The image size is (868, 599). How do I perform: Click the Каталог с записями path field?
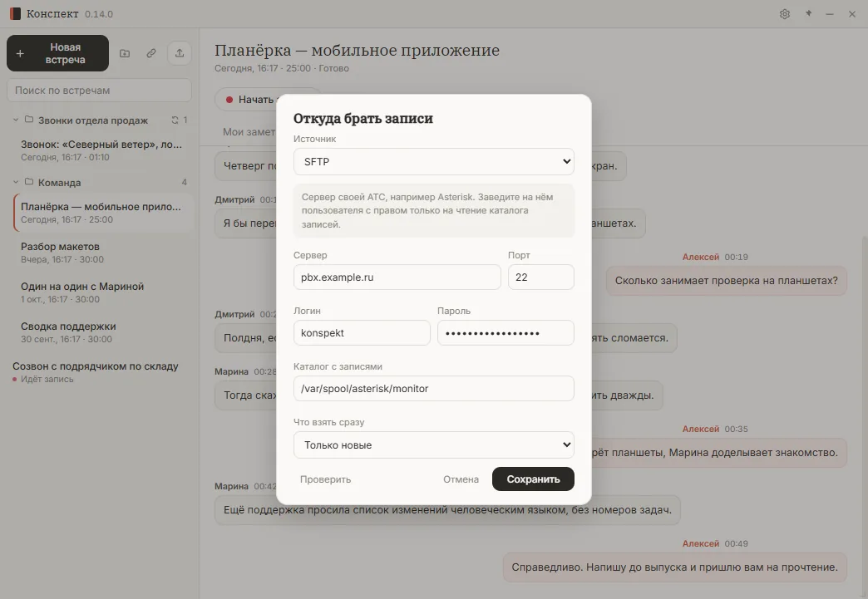(433, 388)
